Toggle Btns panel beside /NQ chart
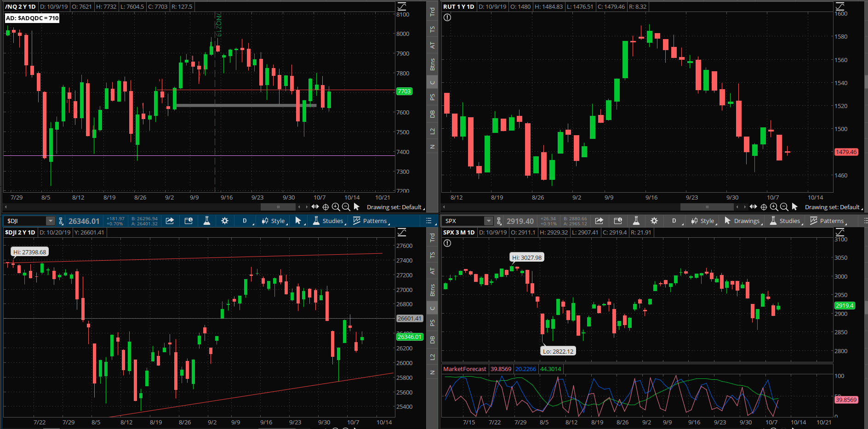This screenshot has height=429, width=868. click(432, 64)
